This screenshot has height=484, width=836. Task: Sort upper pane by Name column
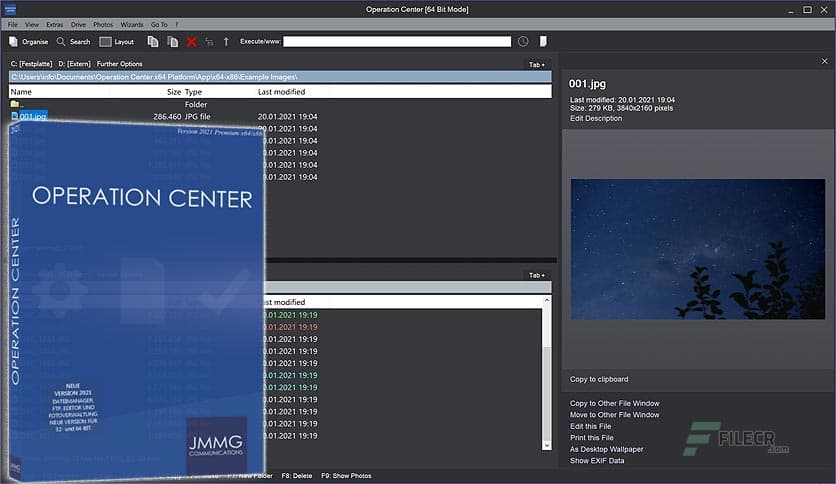point(21,92)
